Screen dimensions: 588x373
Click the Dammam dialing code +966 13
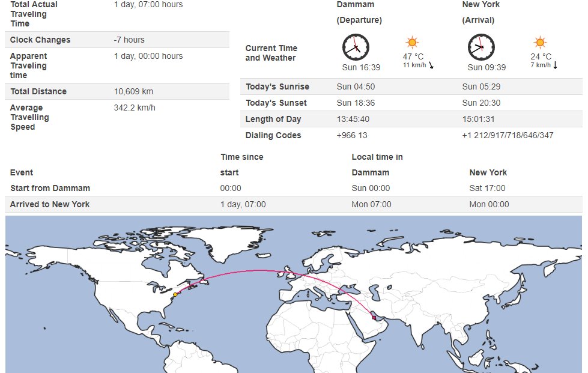[x=352, y=135]
